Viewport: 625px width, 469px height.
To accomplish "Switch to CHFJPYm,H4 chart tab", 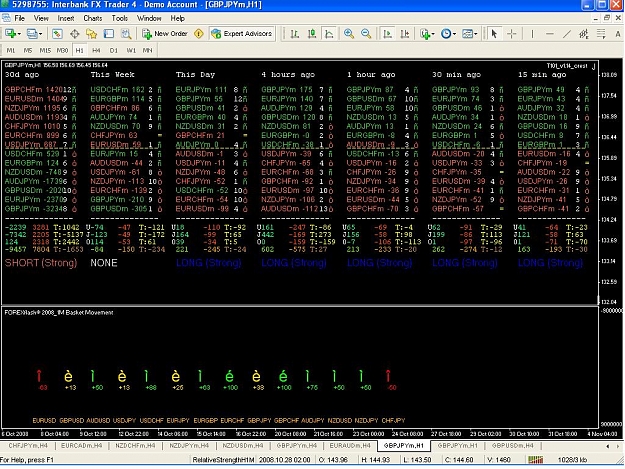I will (28, 445).
